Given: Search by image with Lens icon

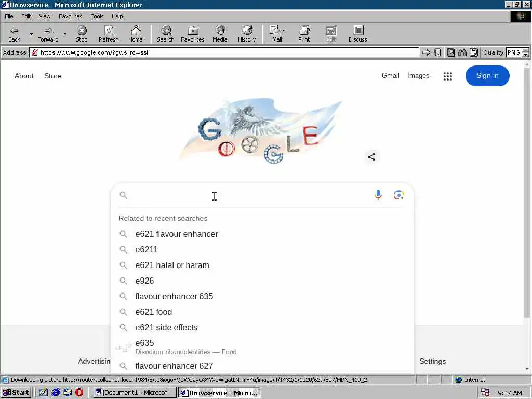Looking at the screenshot, I should coord(398,195).
